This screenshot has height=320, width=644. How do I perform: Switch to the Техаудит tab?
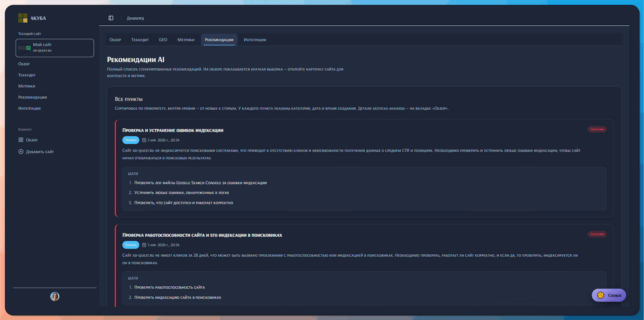140,40
